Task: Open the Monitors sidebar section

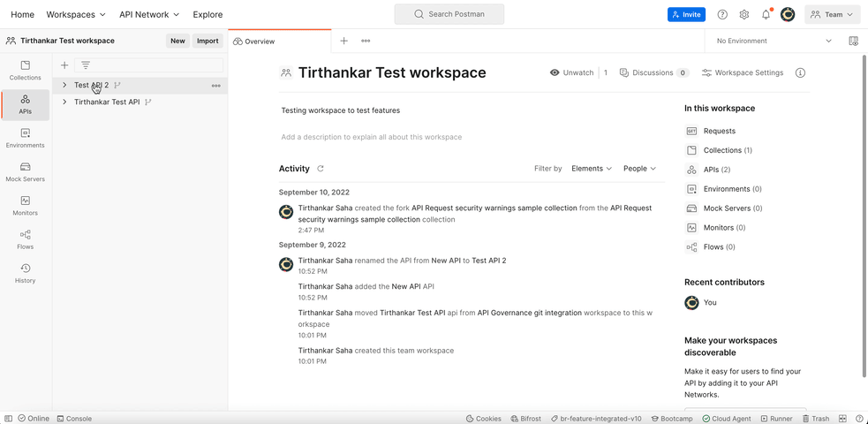Action: coord(26,206)
